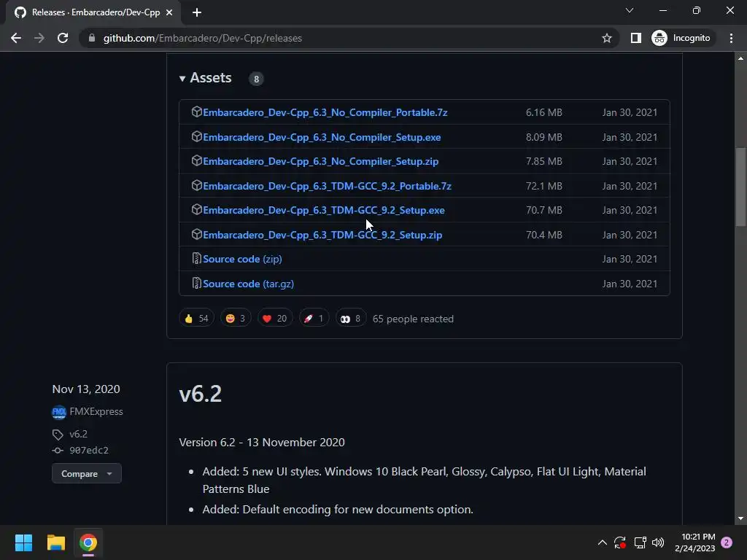Open FMXExpress user profile link
Viewport: 747px width, 560px height.
click(x=96, y=411)
